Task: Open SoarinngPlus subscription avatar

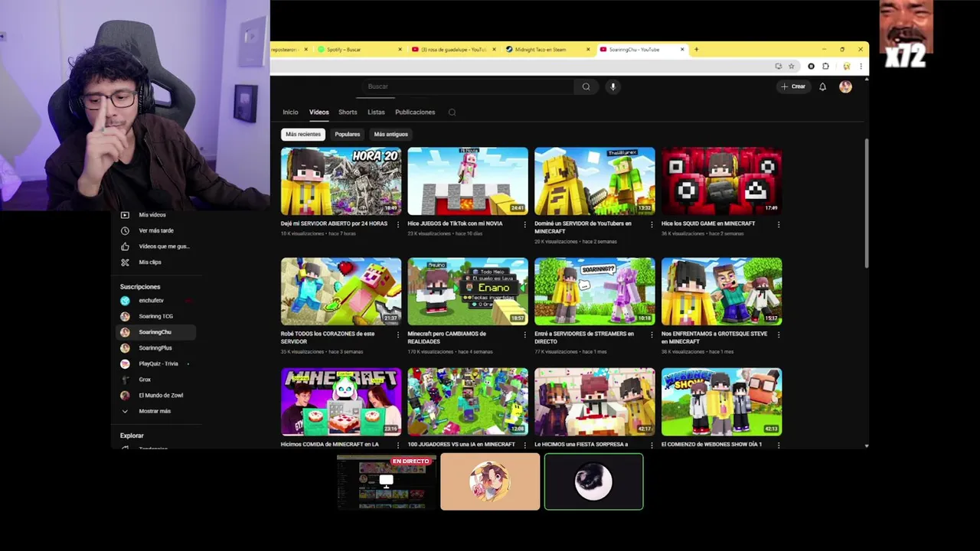Action: [125, 348]
